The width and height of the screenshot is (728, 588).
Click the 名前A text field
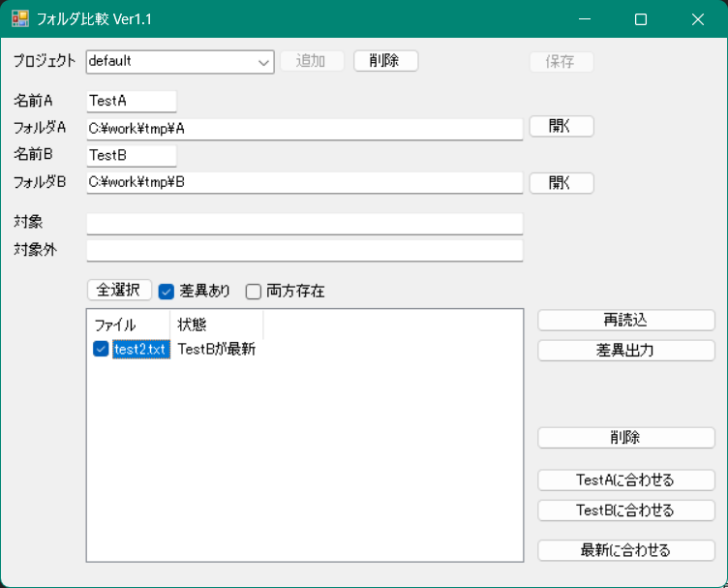coord(131,101)
